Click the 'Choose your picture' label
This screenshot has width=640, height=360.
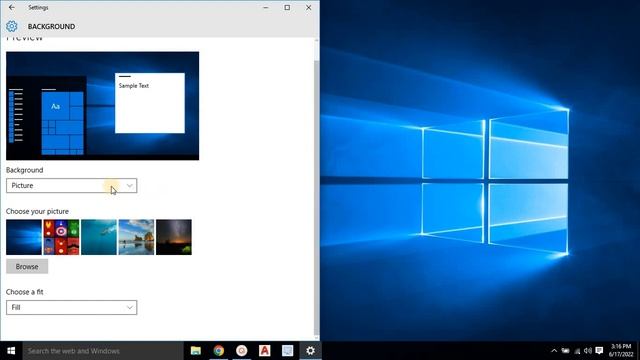(37, 211)
